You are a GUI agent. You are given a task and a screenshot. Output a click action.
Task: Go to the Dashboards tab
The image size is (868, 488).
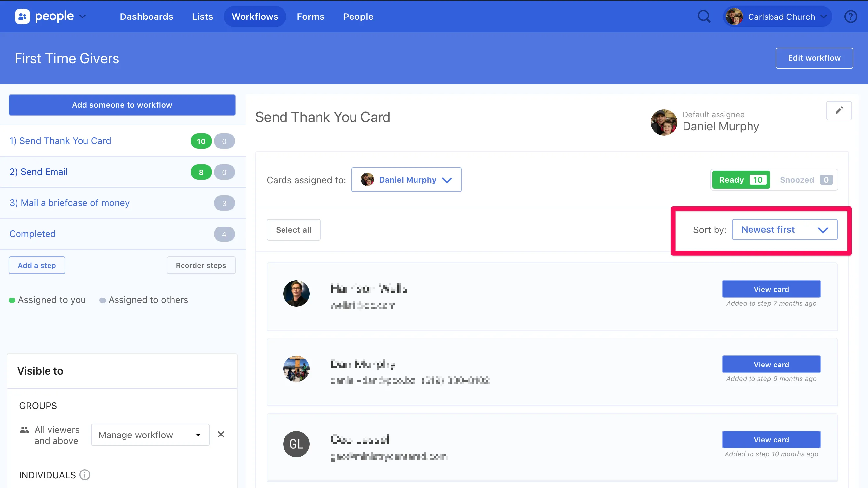point(146,17)
